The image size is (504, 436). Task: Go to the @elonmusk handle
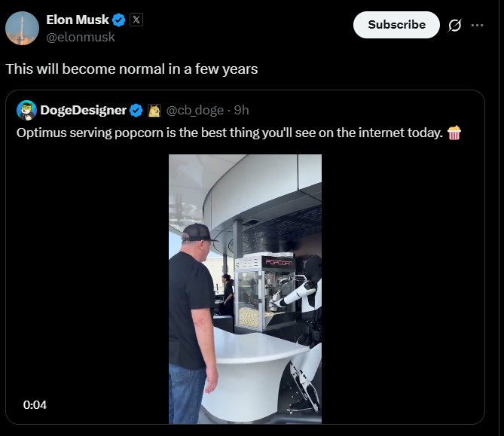click(81, 37)
